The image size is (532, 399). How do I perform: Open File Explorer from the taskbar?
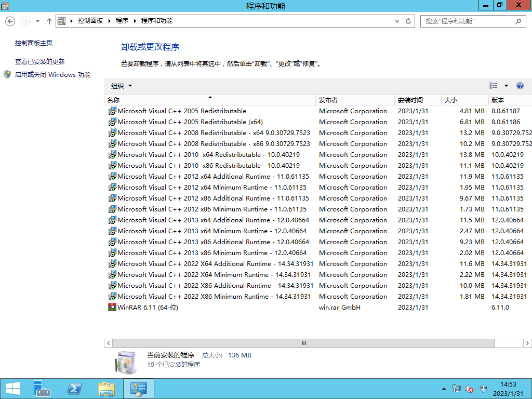(x=107, y=388)
